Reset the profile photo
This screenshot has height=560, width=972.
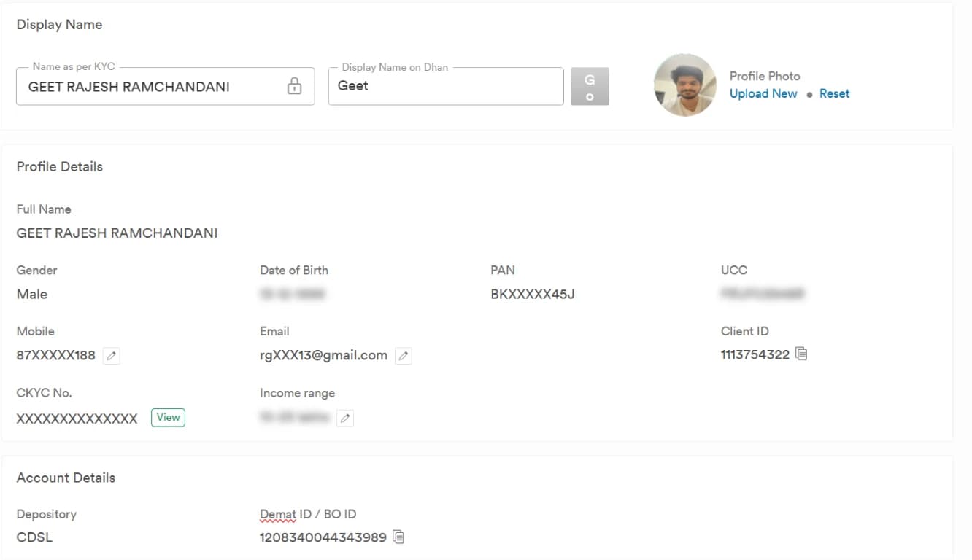tap(834, 93)
